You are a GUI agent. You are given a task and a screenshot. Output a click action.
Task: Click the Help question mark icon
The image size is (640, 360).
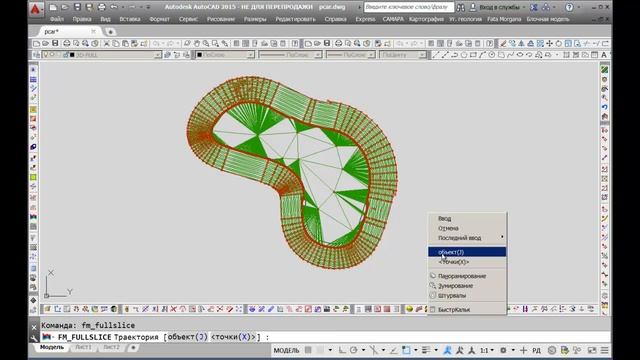(x=569, y=7)
